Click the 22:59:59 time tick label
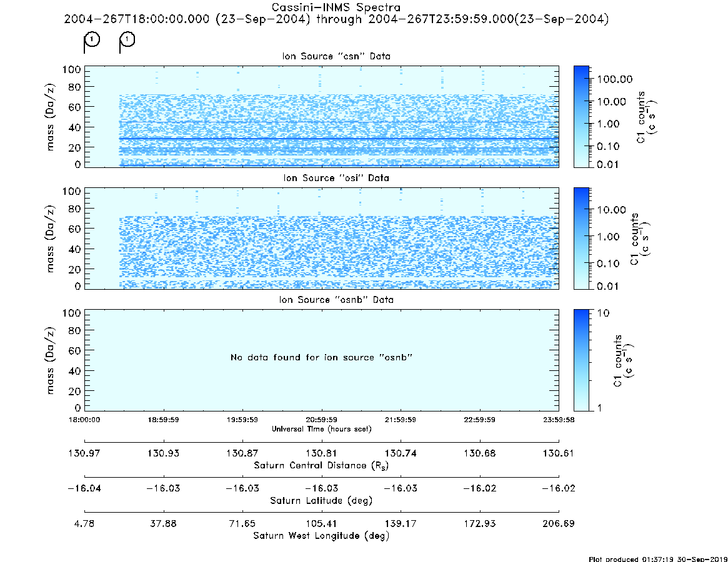Screen dimensions: 728x562 click(x=480, y=420)
